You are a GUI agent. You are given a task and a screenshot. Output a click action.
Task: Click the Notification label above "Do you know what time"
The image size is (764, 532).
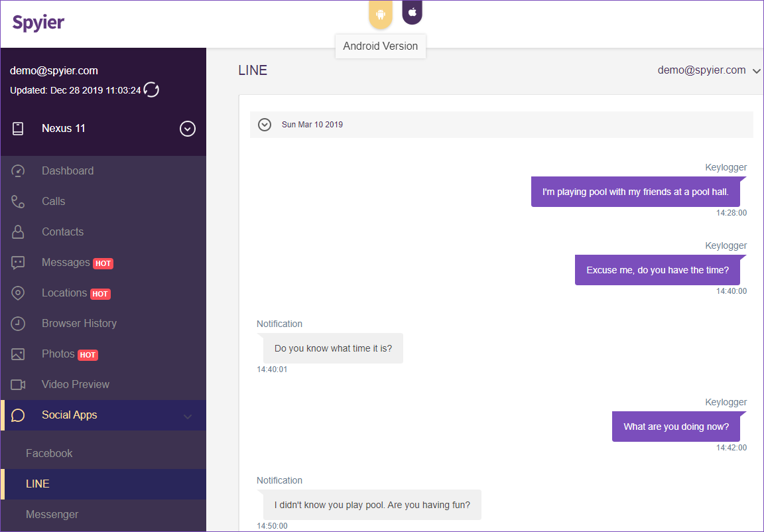pyautogui.click(x=280, y=324)
